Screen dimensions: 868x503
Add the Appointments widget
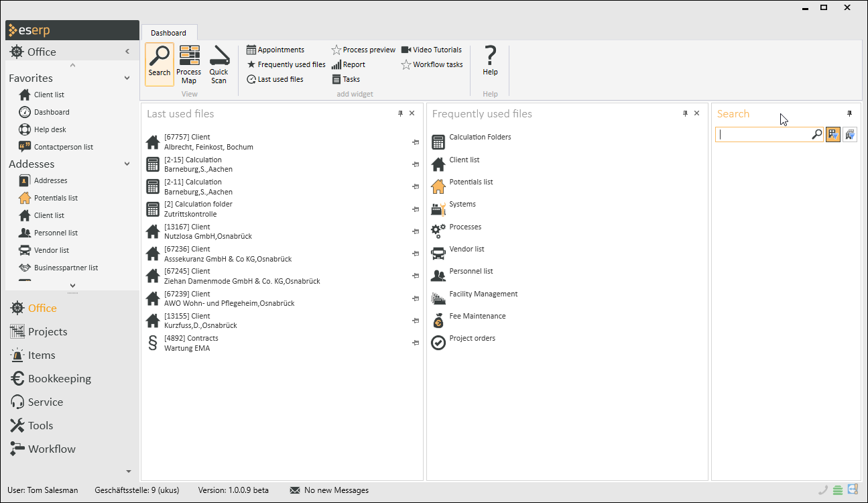[275, 50]
